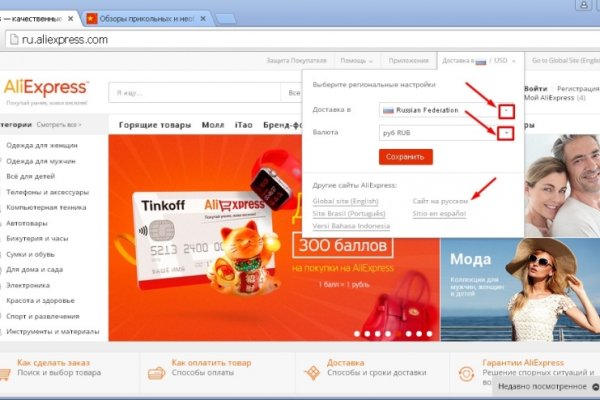This screenshot has height=400, width=600.
Task: Click the wallet icon beside 'Как оплатить товар'
Action: tap(154, 374)
